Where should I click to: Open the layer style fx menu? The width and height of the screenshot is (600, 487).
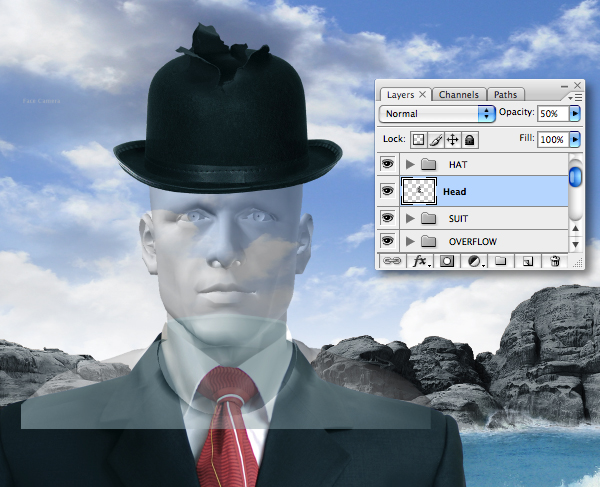[x=420, y=261]
